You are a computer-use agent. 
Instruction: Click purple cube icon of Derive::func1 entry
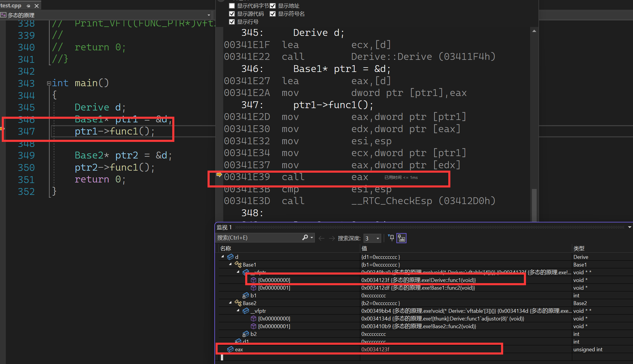(253, 280)
